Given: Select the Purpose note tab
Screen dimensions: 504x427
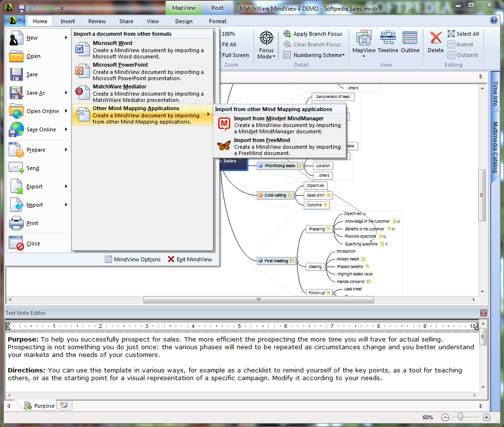Looking at the screenshot, I should click(40, 405).
